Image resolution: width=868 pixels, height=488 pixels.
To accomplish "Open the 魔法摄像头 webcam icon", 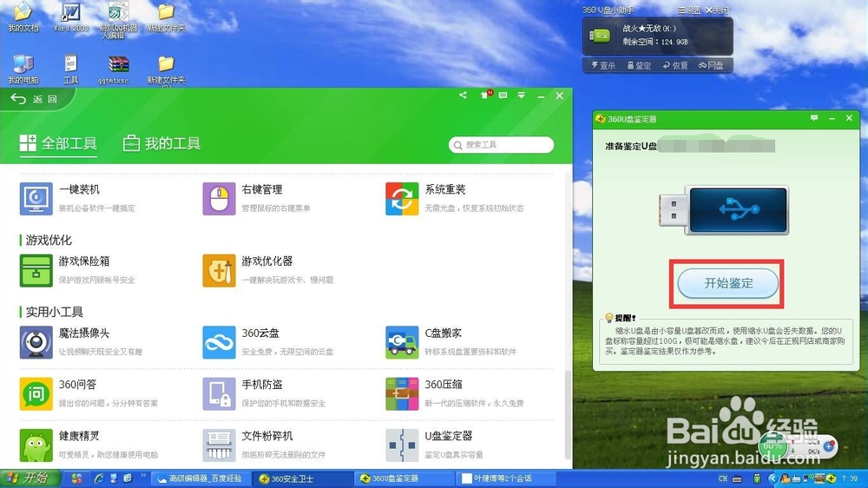I will pyautogui.click(x=36, y=342).
